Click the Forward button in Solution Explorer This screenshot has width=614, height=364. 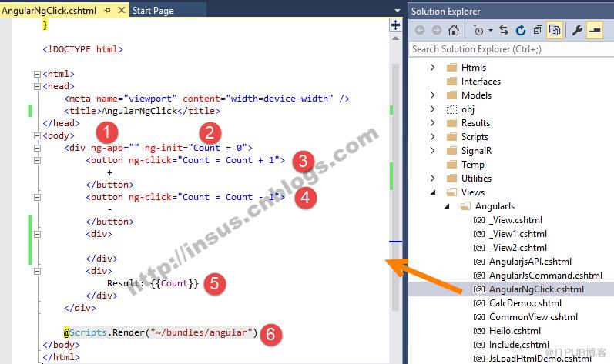tap(437, 30)
